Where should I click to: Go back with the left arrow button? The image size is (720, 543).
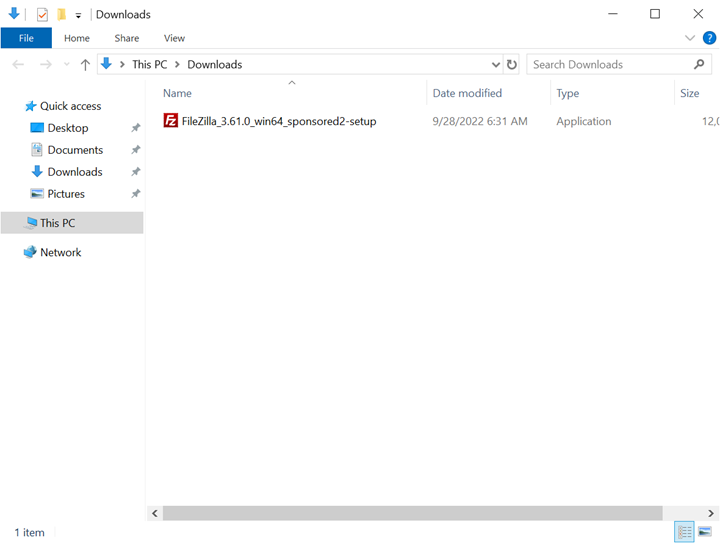[18, 64]
